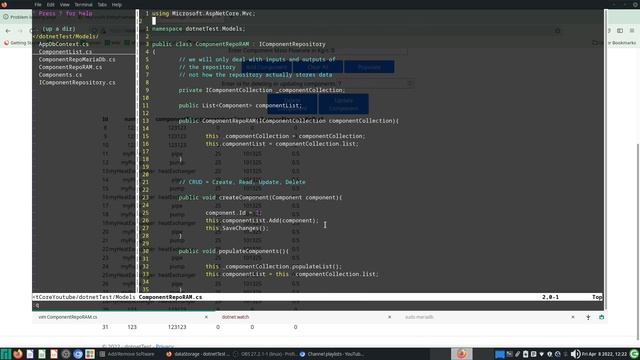Image resolution: width=640 pixels, height=360 pixels.
Task: Launch Firefox from the taskbar
Action: pyautogui.click(x=18, y=354)
